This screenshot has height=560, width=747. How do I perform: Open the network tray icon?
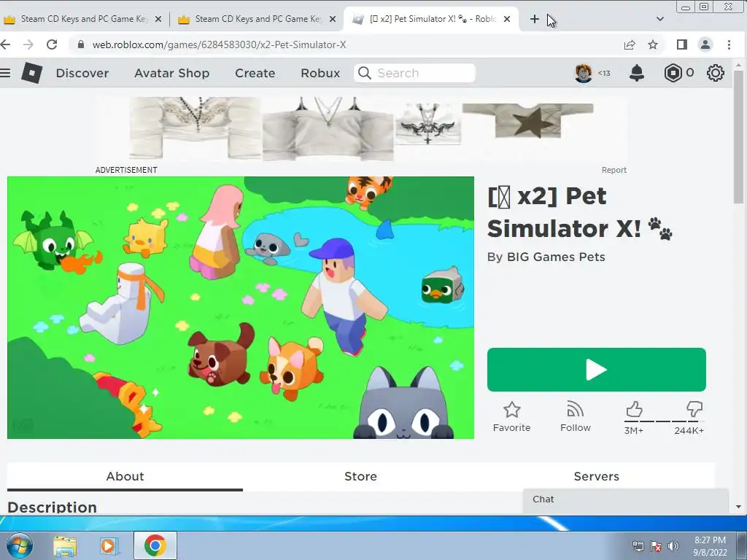638,546
